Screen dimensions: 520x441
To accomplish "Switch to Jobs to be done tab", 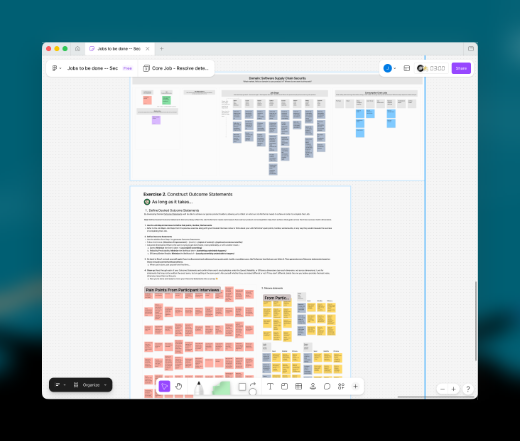I will (118, 49).
